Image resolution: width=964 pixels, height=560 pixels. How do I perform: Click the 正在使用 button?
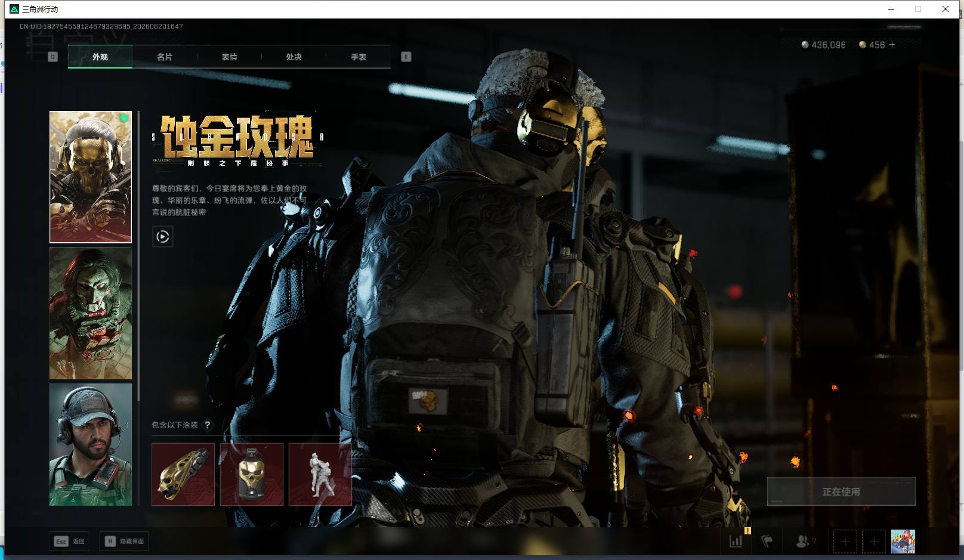(841, 491)
